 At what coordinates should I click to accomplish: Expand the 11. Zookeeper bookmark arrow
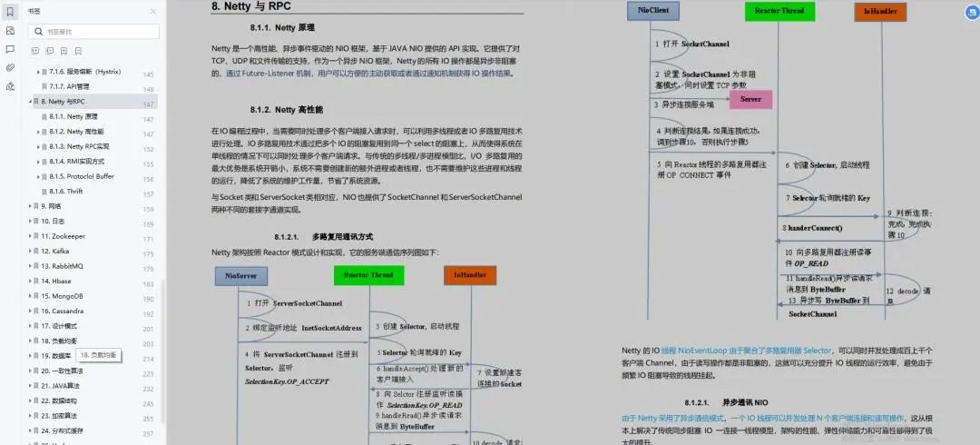[x=30, y=236]
